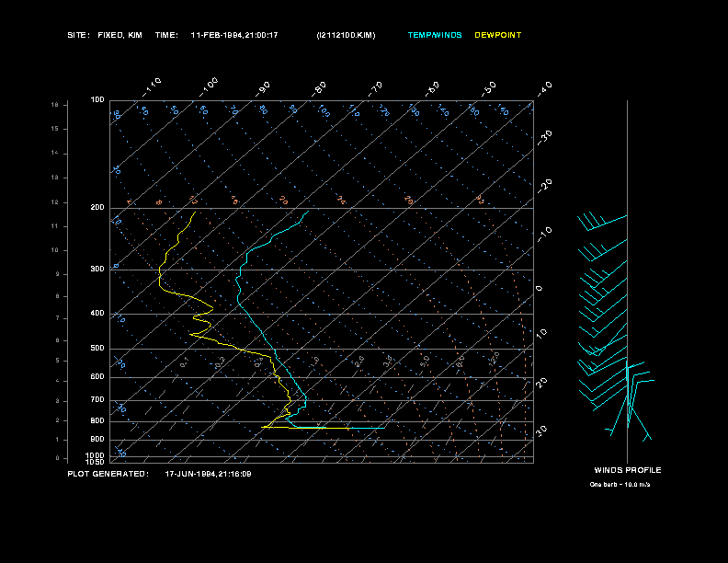Click the 16 km altitude scale label
This screenshot has height=563, width=728.
pos(55,105)
